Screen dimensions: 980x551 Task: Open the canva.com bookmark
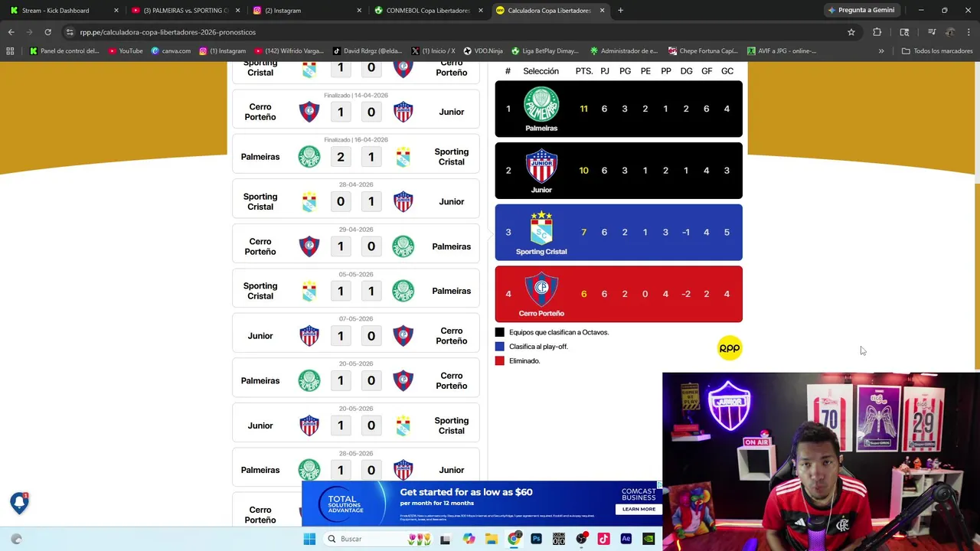click(171, 51)
